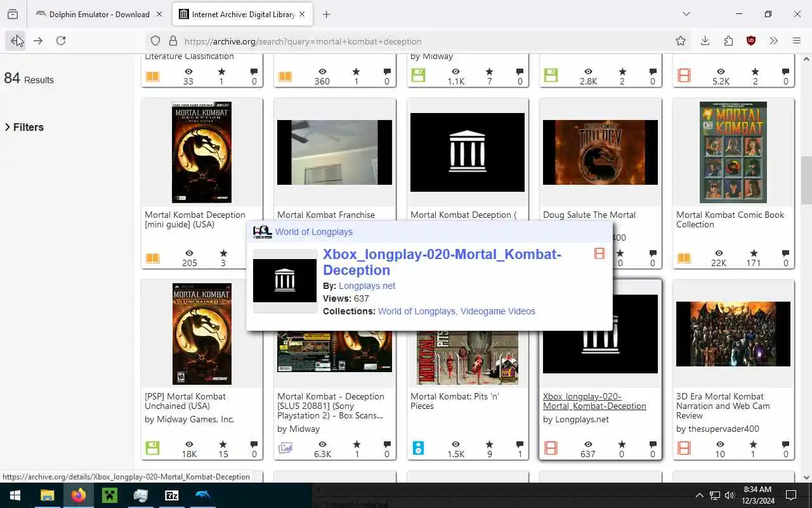Go forward to next page
812x508 pixels.
click(38, 41)
